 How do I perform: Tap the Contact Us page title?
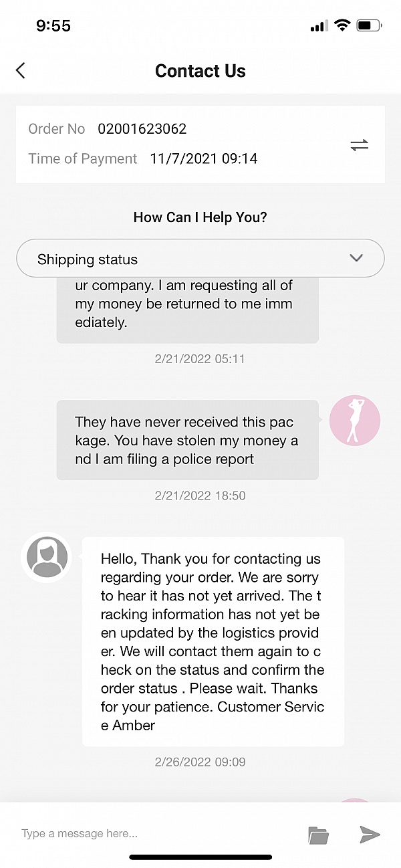tap(200, 71)
